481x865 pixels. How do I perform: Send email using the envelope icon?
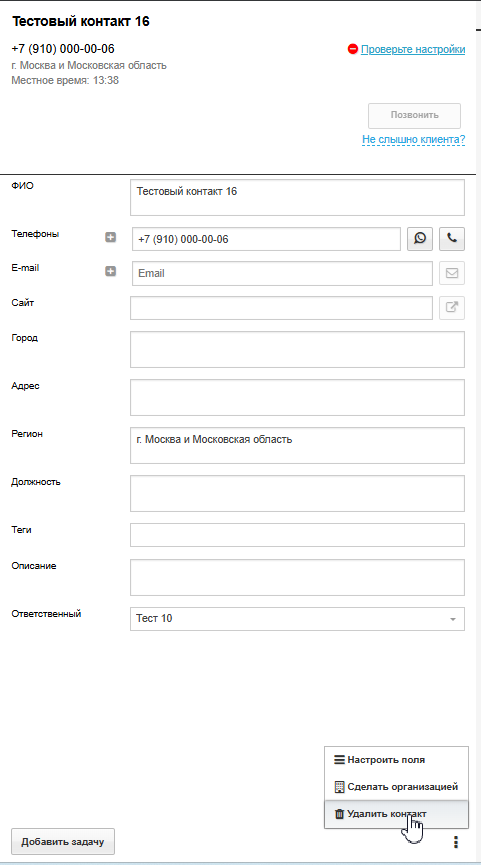(x=452, y=273)
